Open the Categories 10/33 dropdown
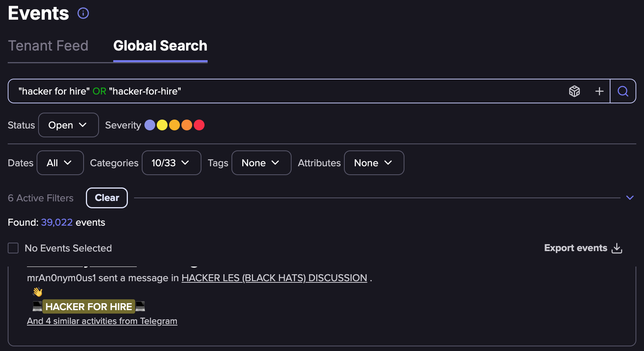644x351 pixels. 171,163
